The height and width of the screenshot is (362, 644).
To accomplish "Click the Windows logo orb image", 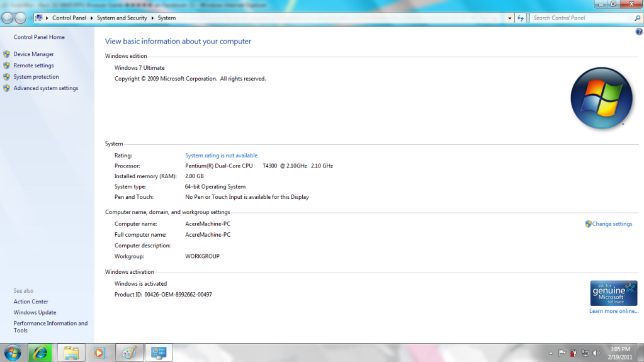I will coord(601,98).
